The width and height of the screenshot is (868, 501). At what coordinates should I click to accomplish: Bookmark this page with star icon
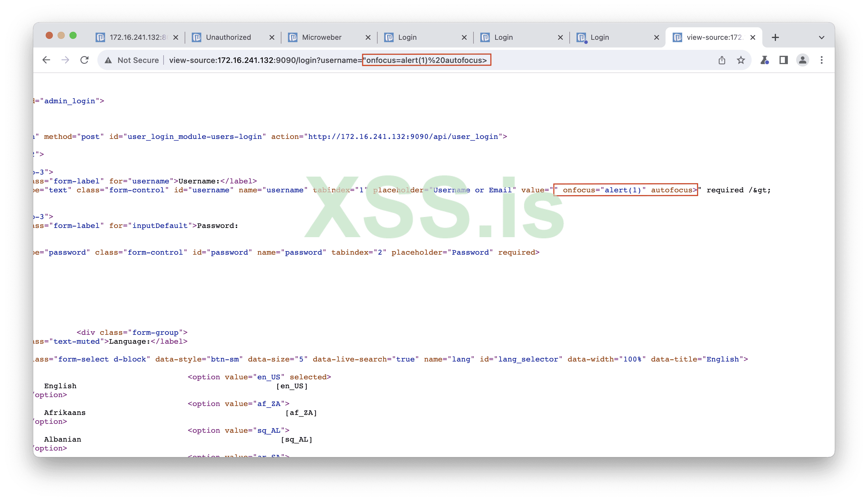(x=741, y=60)
